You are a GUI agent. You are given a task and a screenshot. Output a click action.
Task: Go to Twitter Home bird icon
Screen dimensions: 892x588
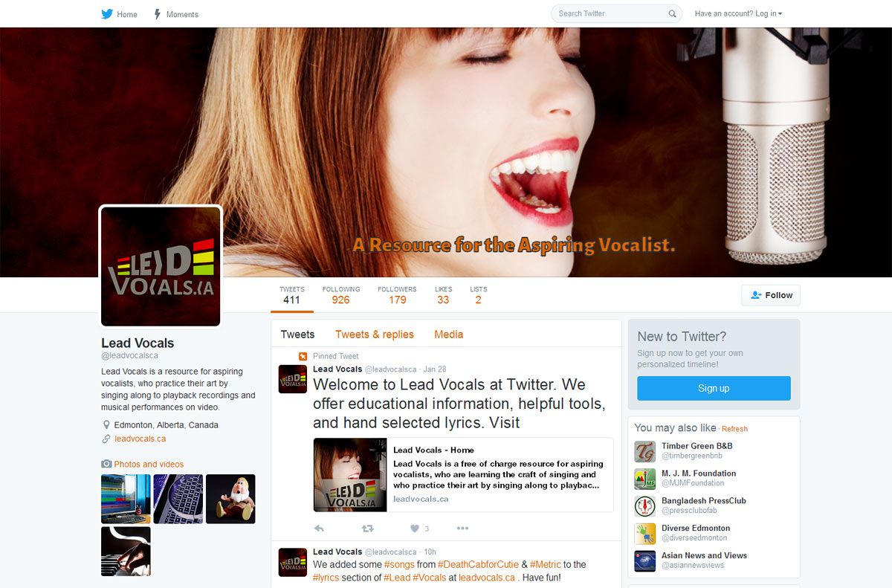click(107, 14)
